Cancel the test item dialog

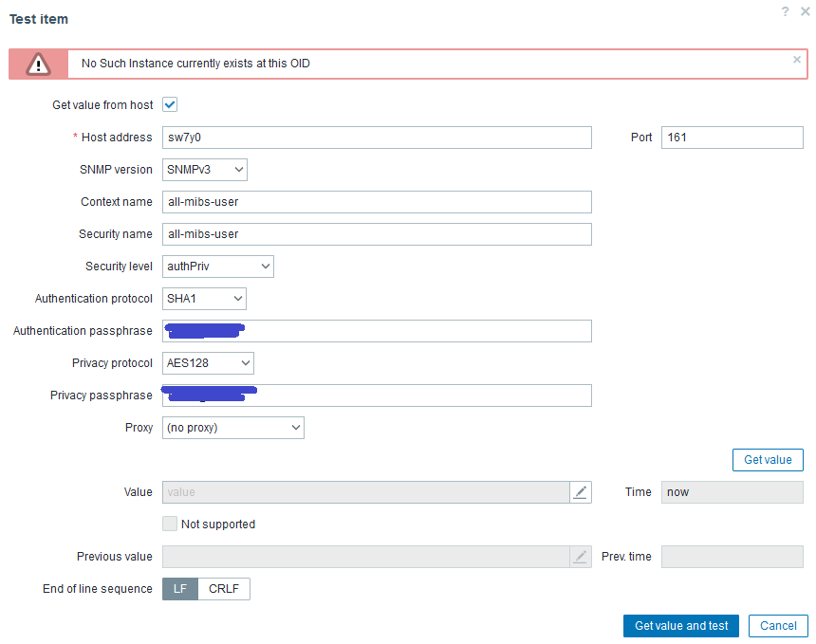(x=778, y=626)
